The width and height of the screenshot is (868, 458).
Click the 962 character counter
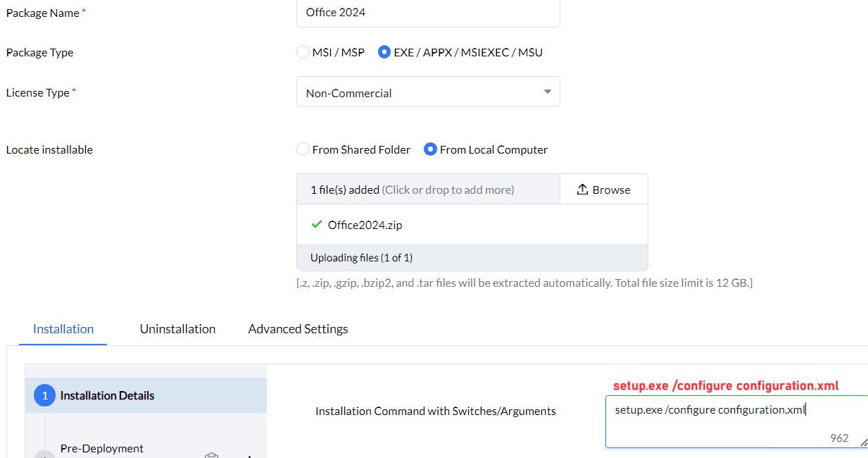coord(839,438)
